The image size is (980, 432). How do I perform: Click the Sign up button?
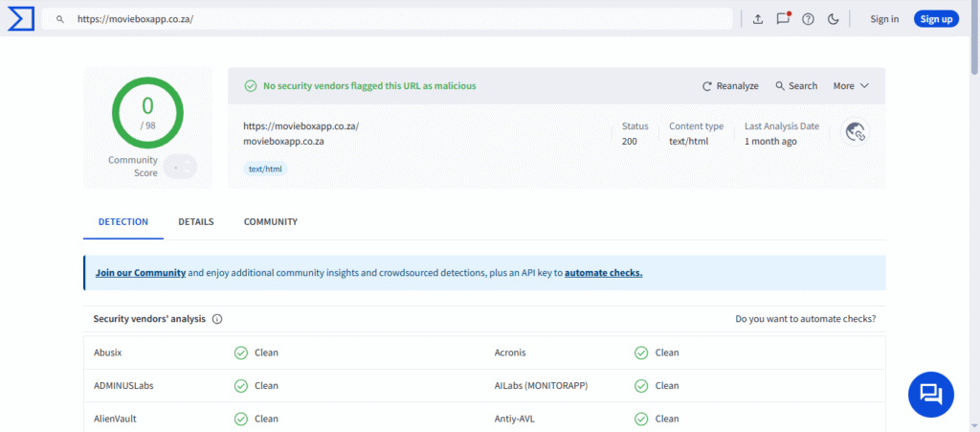(936, 19)
